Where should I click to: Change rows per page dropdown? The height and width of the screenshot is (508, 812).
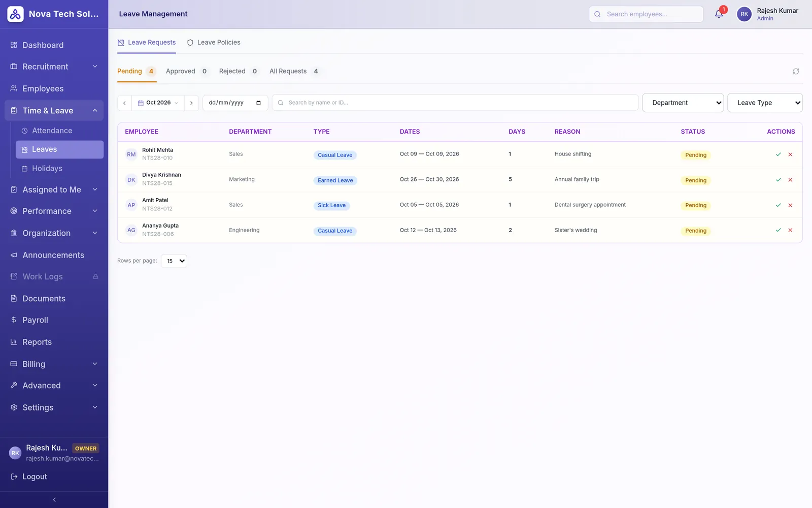(x=174, y=261)
